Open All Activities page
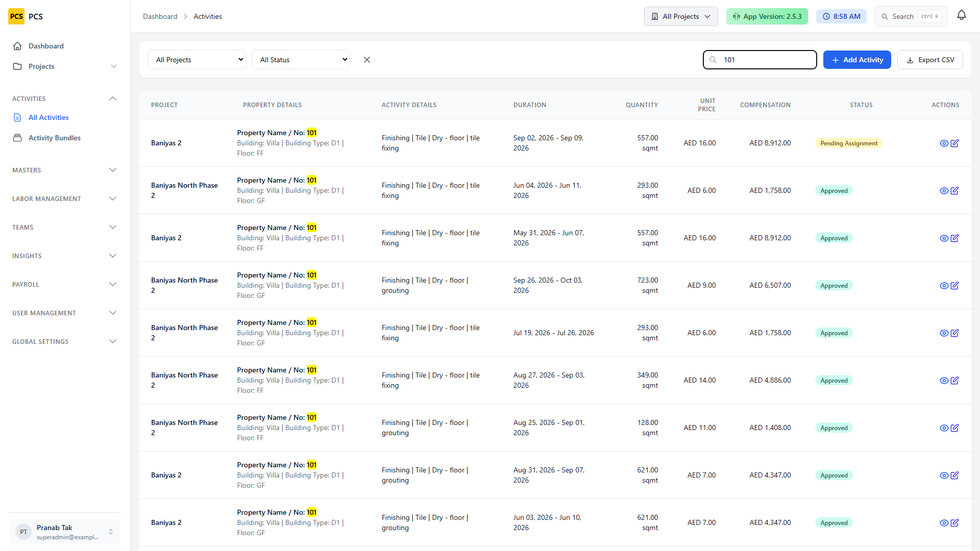This screenshot has width=980, height=551. (x=65, y=117)
